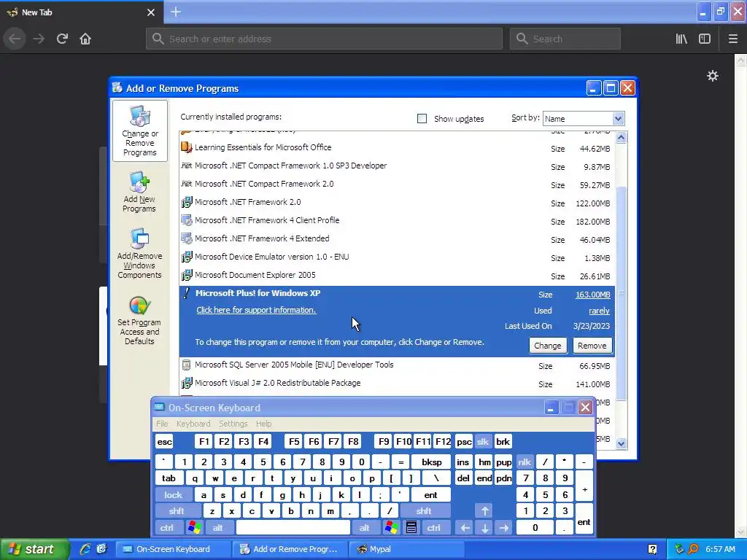Switch to Add or Remove Programs taskbar button
The image size is (747, 560).
click(290, 549)
